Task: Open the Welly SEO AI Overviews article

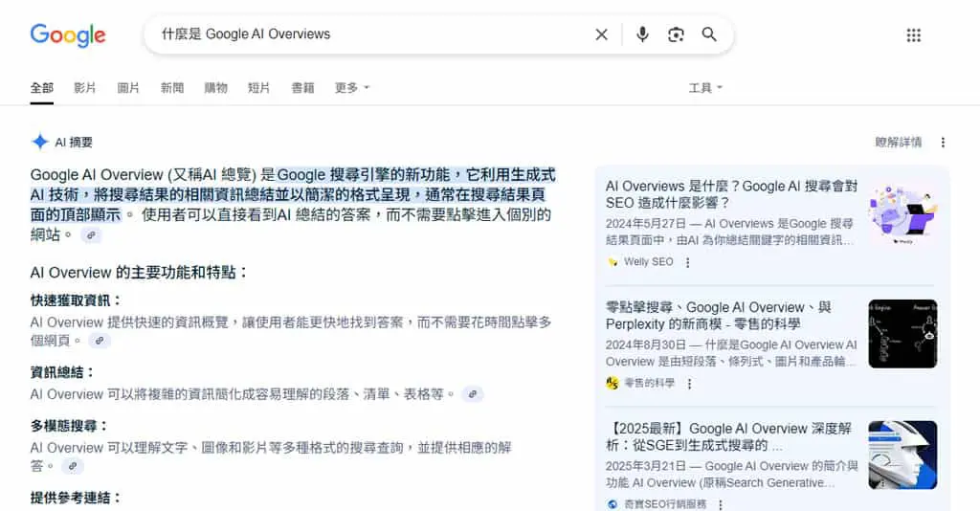Action: (731, 194)
